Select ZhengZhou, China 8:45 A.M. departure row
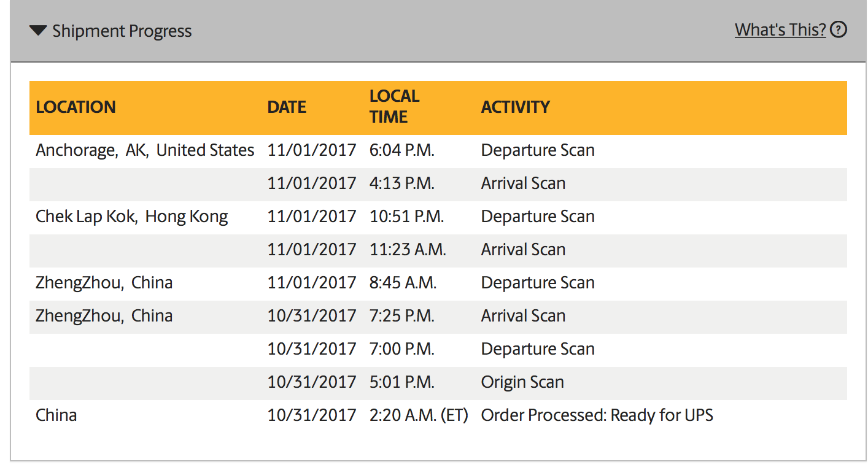The image size is (868, 470). coord(438,283)
